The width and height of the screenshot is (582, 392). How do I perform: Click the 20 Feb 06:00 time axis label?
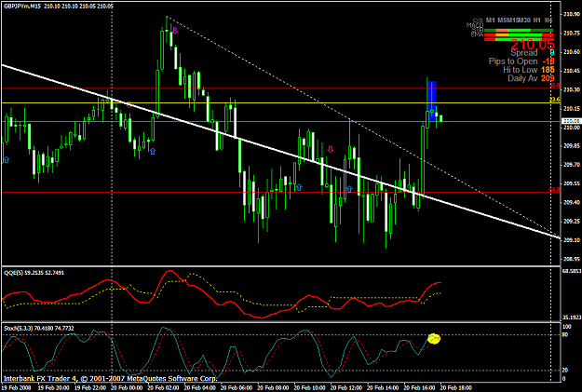coord(235,388)
